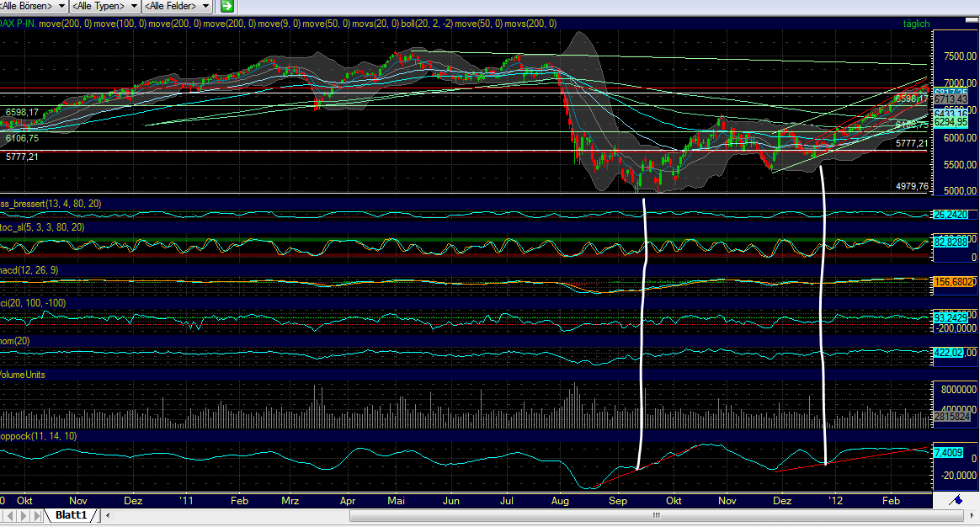The image size is (980, 527).
Task: Switch to the Blatt1 sheet tab
Action: [x=73, y=515]
